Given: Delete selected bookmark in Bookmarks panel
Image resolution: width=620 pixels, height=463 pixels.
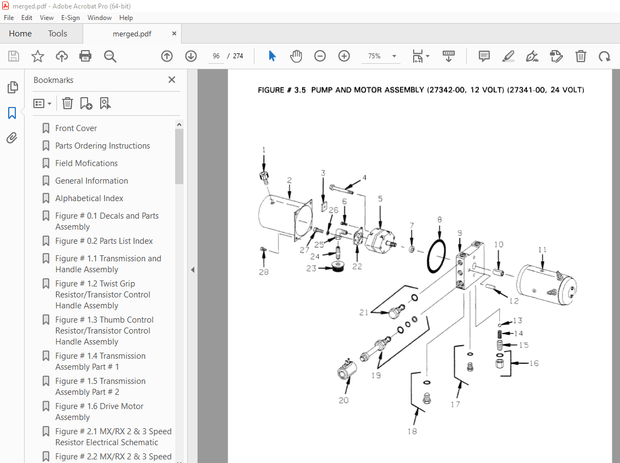Looking at the screenshot, I should click(x=68, y=103).
